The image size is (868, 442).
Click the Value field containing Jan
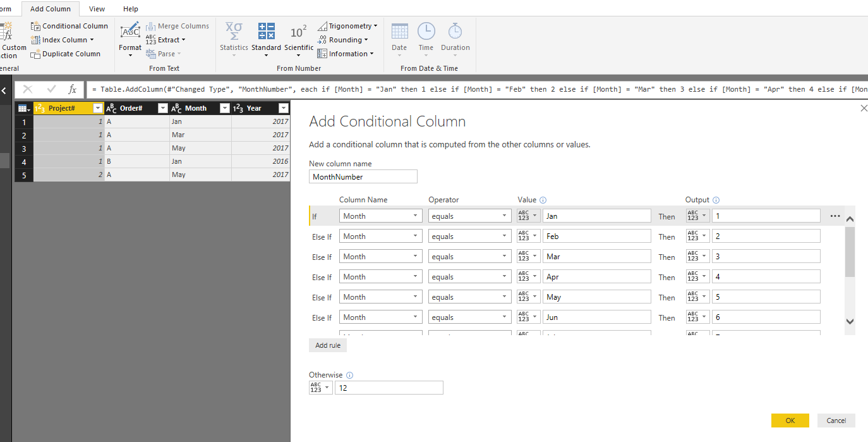[596, 216]
